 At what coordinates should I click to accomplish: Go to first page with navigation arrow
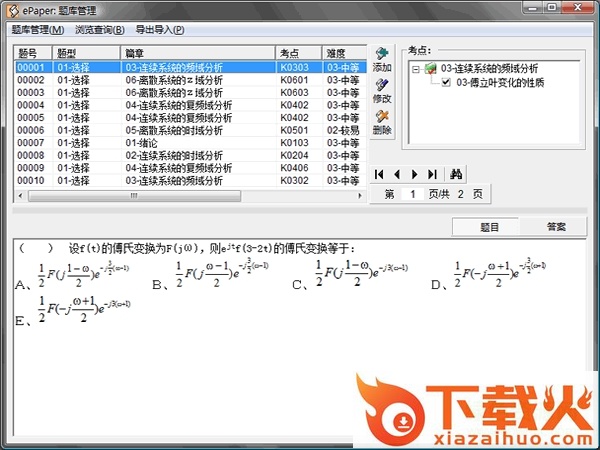[x=379, y=174]
